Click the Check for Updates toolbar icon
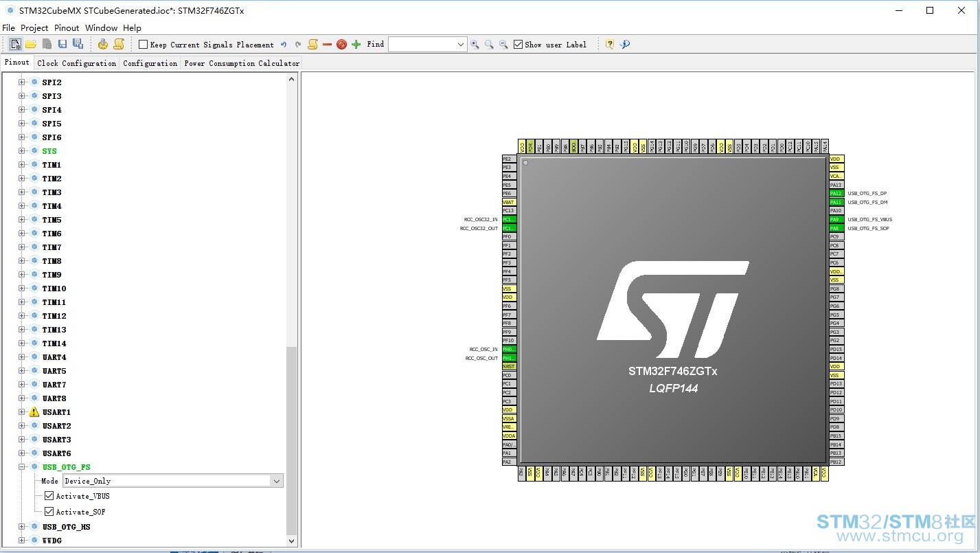 (x=625, y=44)
